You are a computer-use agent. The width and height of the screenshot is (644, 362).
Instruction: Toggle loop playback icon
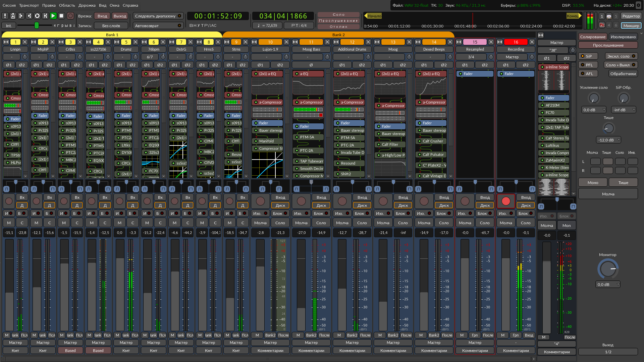coord(37,16)
